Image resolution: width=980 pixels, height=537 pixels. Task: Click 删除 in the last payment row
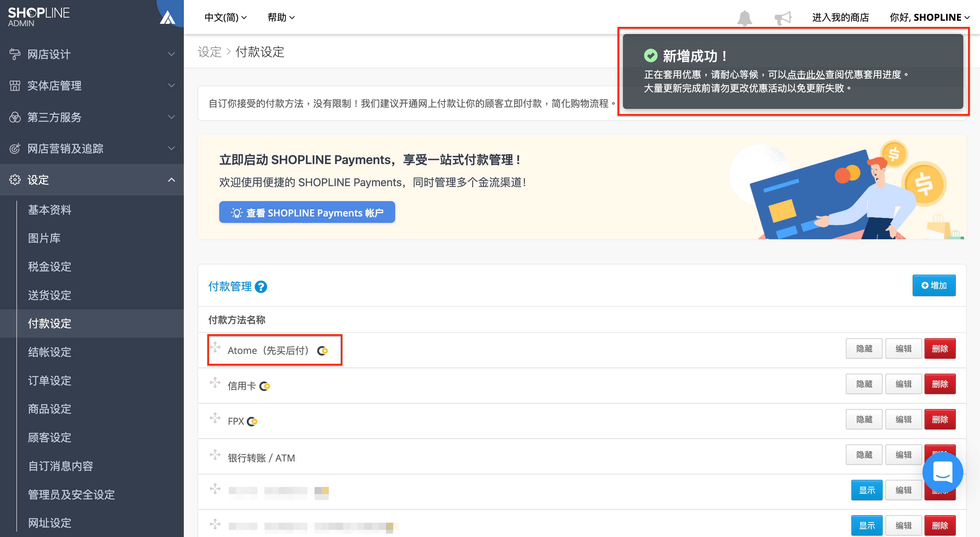940,525
